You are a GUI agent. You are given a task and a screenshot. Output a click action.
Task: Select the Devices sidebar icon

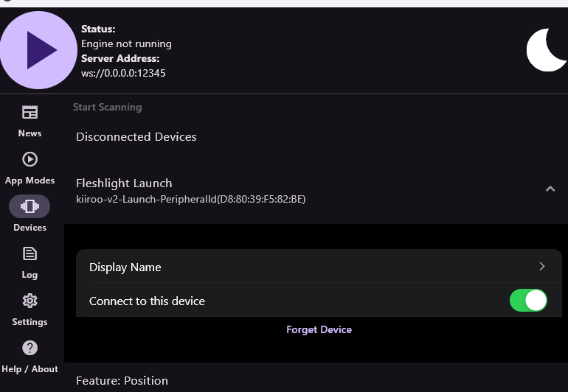30,206
